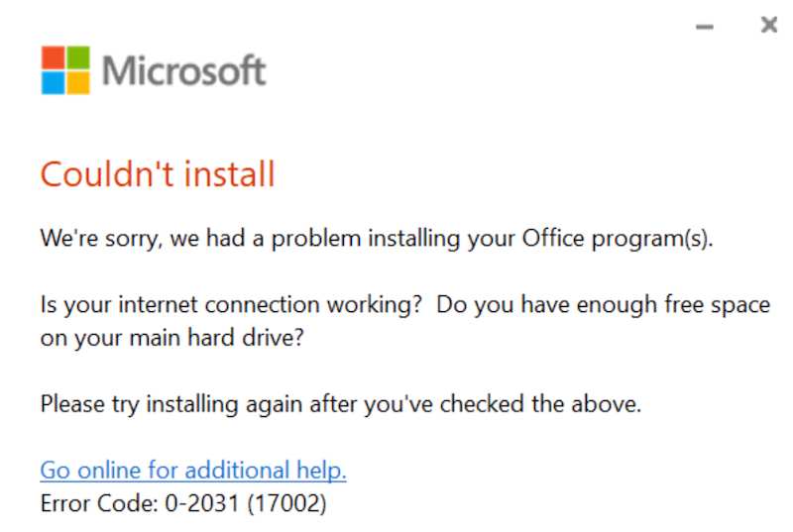Viewport: 793px width, 532px height.
Task: Click the green square in Microsoft logo
Action: (78, 58)
